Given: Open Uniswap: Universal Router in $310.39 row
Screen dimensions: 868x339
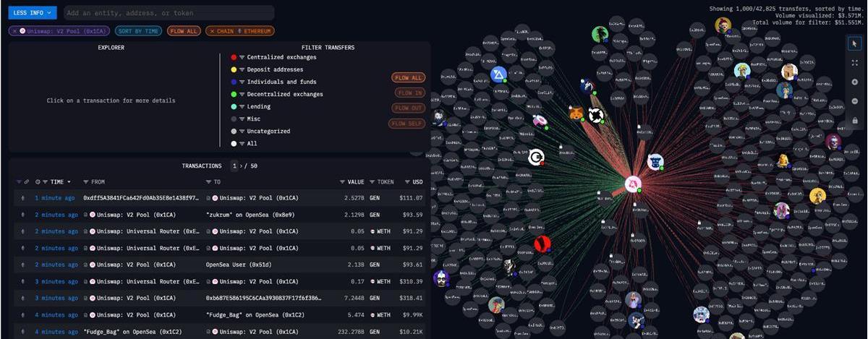Looking at the screenshot, I should click(x=148, y=281).
